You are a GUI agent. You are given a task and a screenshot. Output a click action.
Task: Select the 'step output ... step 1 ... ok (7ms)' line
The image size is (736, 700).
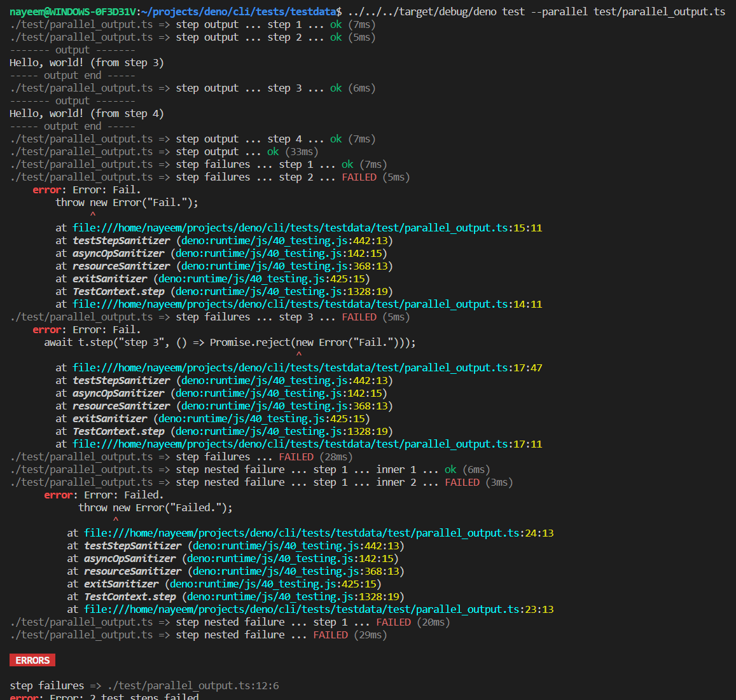[193, 24]
